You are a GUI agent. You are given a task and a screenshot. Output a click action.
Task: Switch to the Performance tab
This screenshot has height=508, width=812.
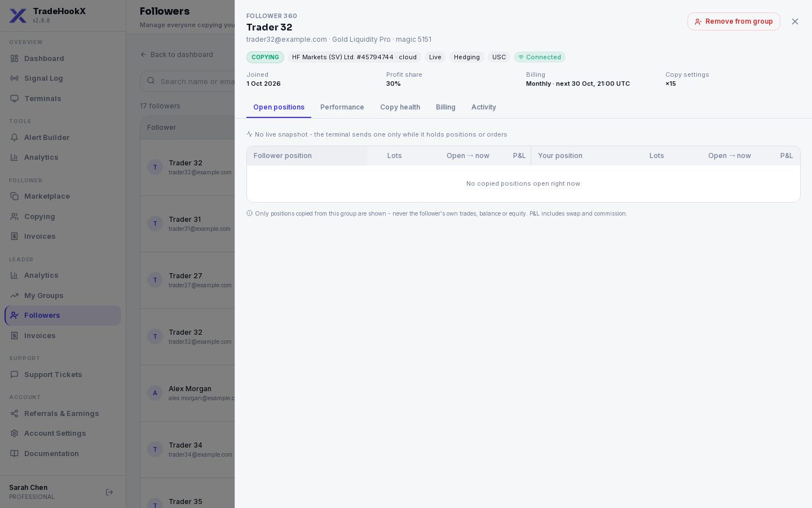coord(342,107)
